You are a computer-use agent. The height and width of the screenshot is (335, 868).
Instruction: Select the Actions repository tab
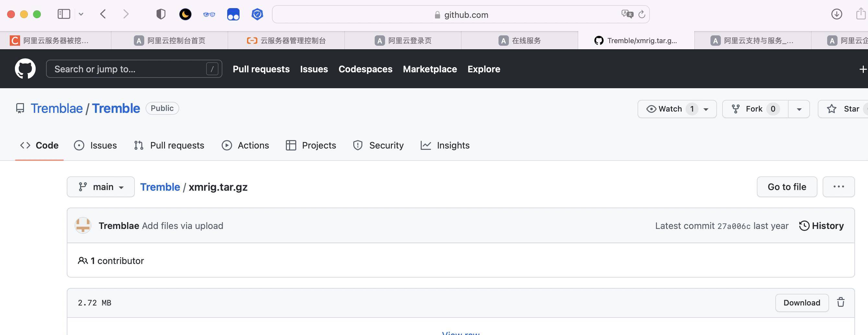point(245,145)
